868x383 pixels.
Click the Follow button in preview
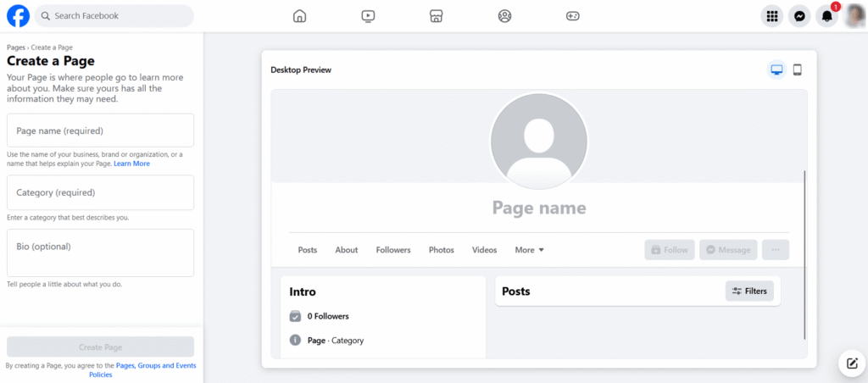pos(670,250)
